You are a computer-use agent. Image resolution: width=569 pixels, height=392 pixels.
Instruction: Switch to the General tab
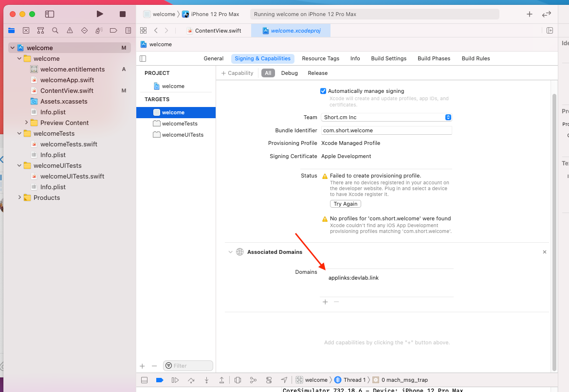(x=213, y=58)
